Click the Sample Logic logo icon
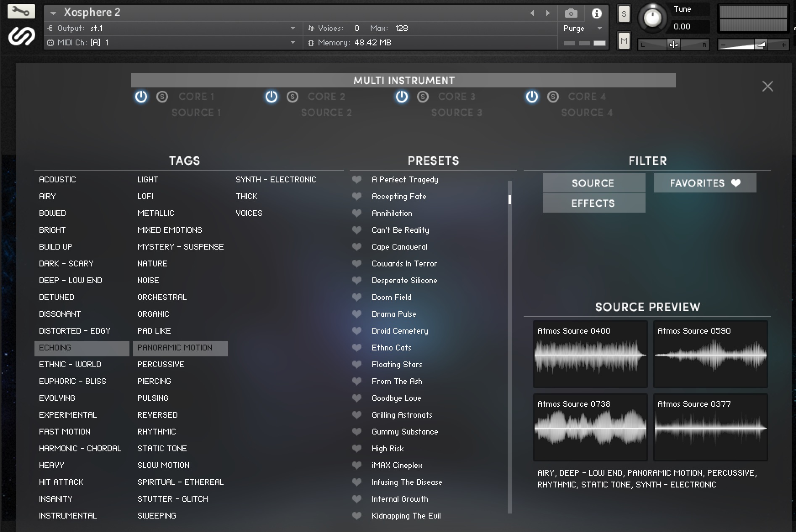 [21, 37]
